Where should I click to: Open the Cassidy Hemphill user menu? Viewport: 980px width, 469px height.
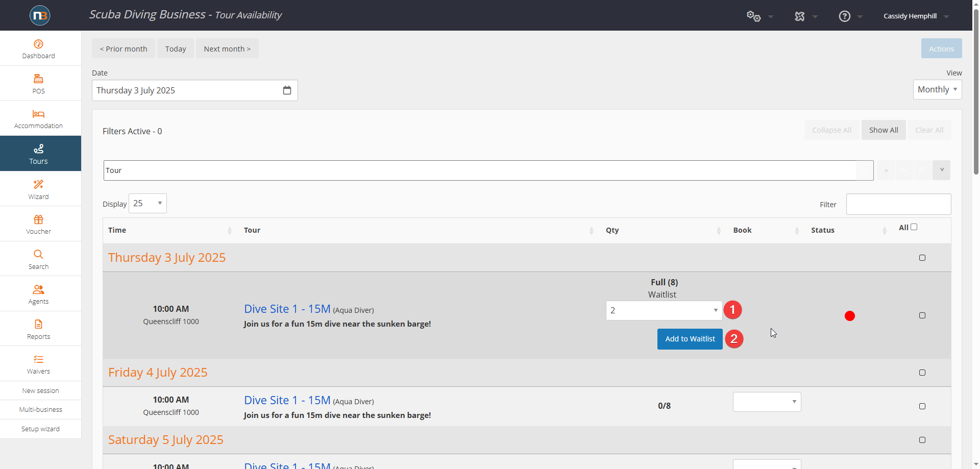(916, 16)
